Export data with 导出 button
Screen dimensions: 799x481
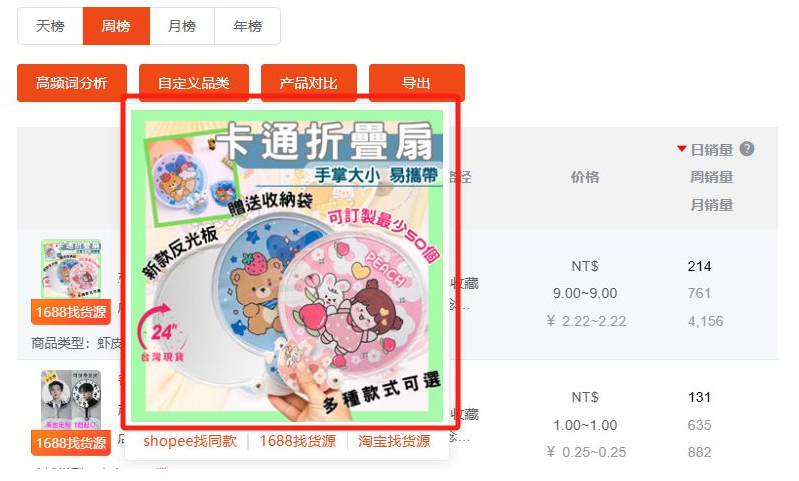click(416, 83)
